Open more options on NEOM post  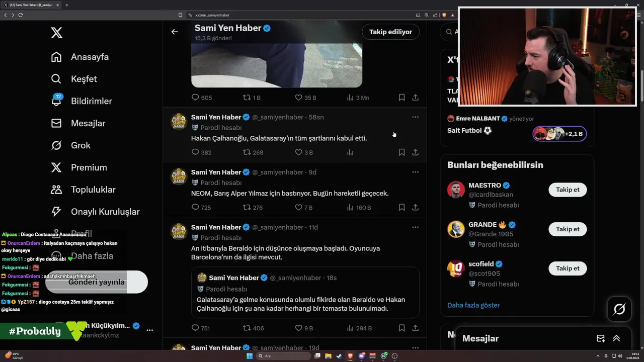415,172
